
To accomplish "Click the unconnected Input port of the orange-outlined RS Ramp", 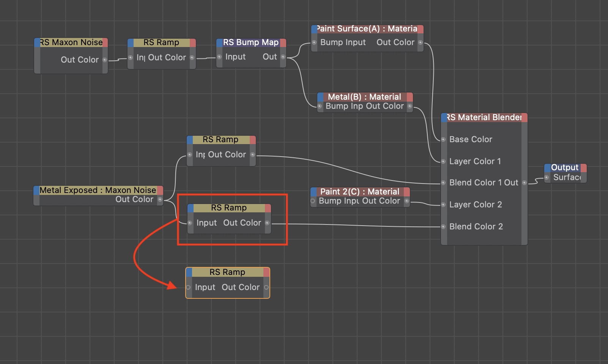I will [188, 287].
